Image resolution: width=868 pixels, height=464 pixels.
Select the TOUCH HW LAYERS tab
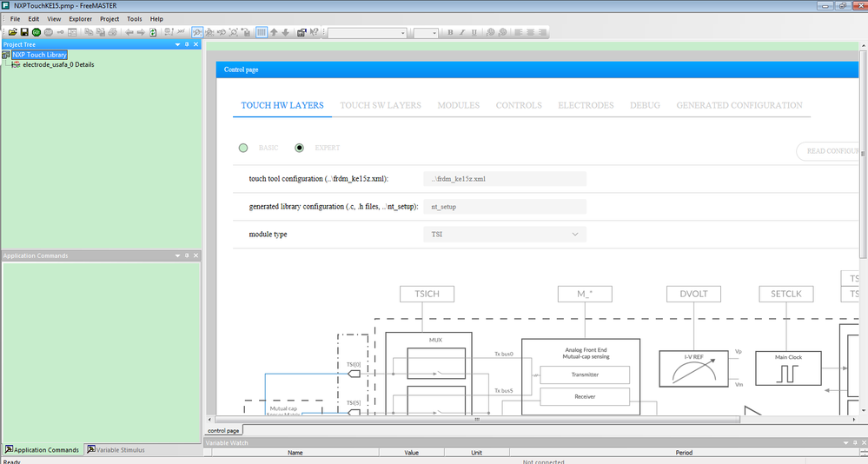(x=282, y=105)
